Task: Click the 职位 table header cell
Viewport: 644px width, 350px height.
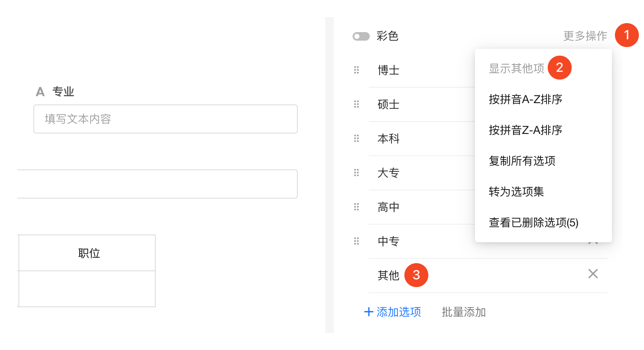Action: 89,253
